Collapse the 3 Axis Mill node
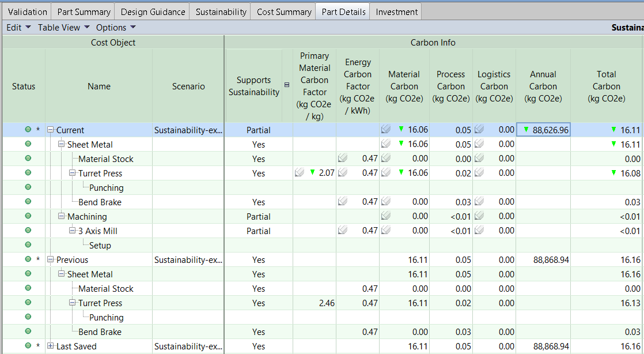644x354 pixels. coord(72,231)
